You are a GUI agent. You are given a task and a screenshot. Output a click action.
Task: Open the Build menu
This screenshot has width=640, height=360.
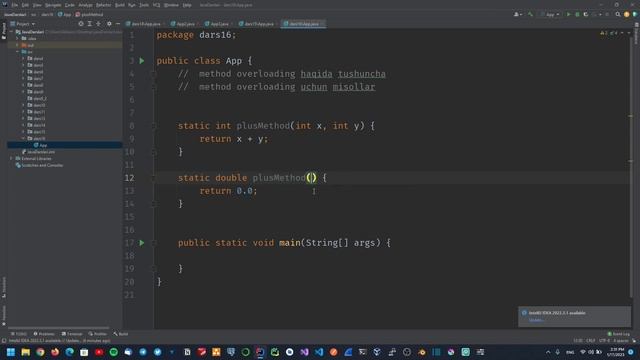(x=120, y=5)
